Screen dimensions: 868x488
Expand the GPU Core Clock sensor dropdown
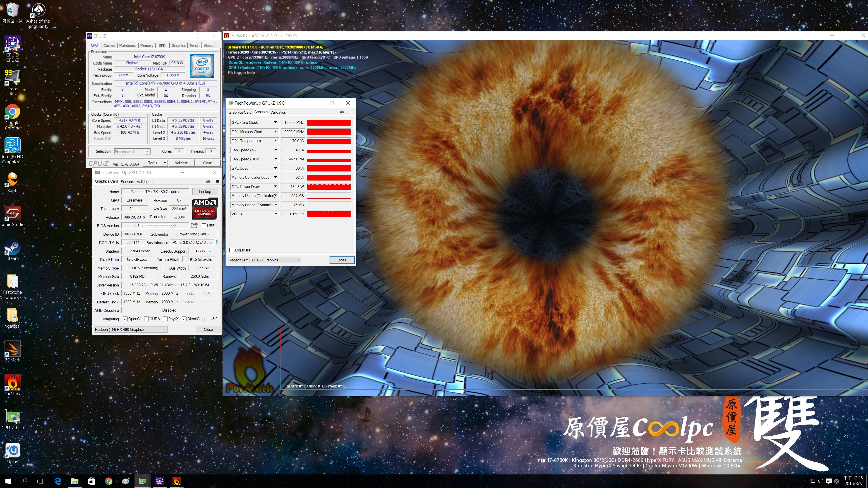click(x=275, y=123)
